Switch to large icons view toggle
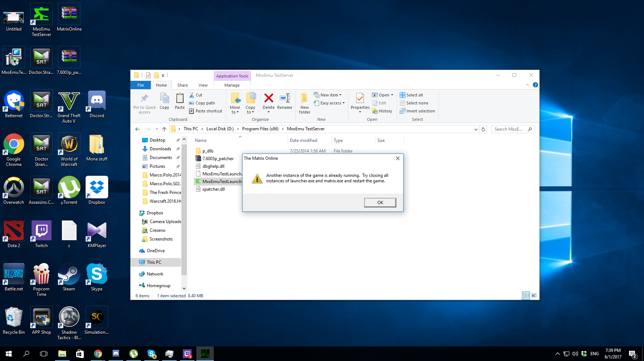The width and height of the screenshot is (644, 361). tap(534, 295)
